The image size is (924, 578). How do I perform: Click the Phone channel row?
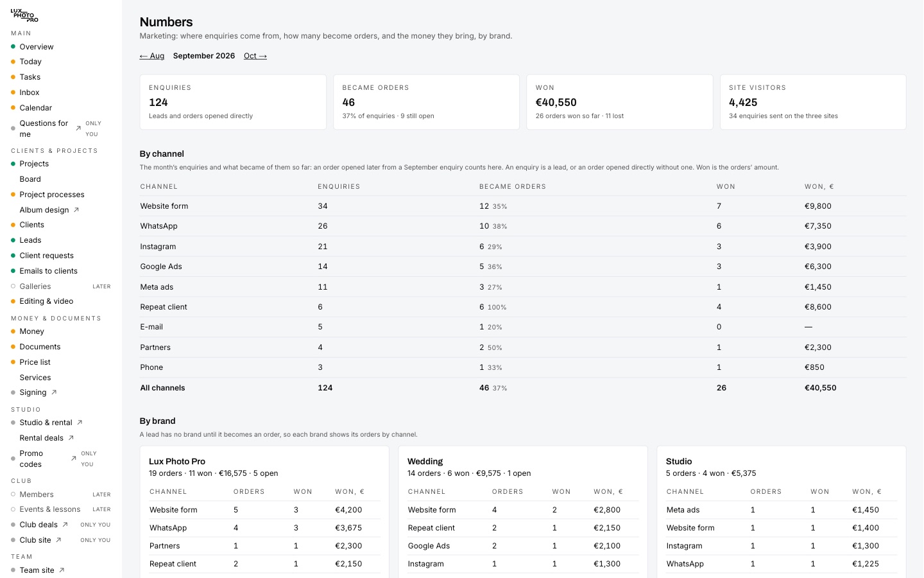coord(523,367)
